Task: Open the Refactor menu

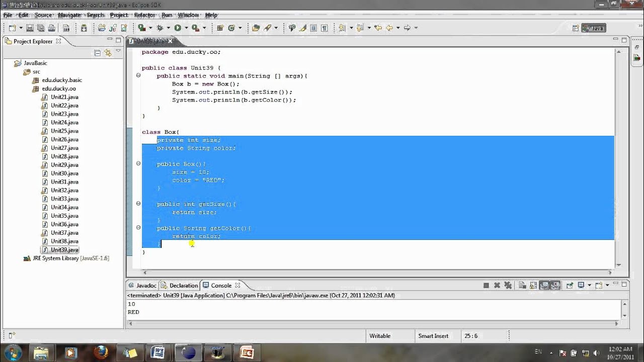Action: (144, 15)
